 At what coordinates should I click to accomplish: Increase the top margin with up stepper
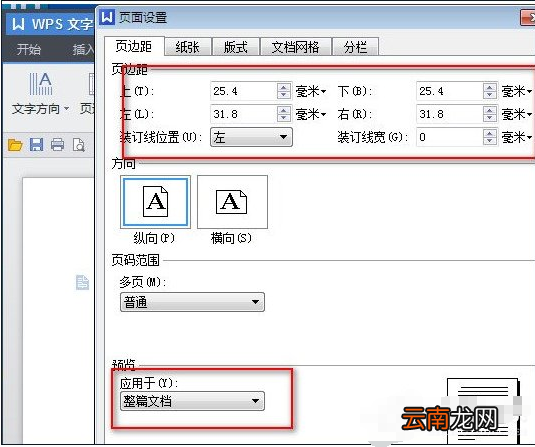(x=284, y=87)
